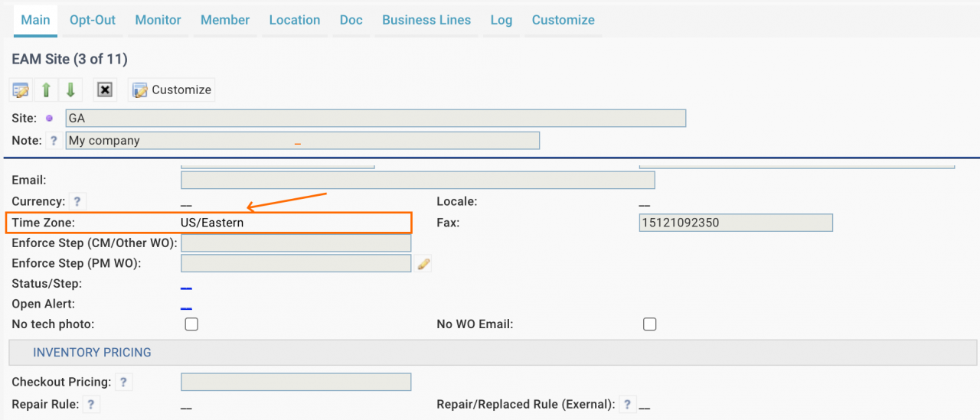Click the help icon beside Note
980x420 pixels.
54,141
